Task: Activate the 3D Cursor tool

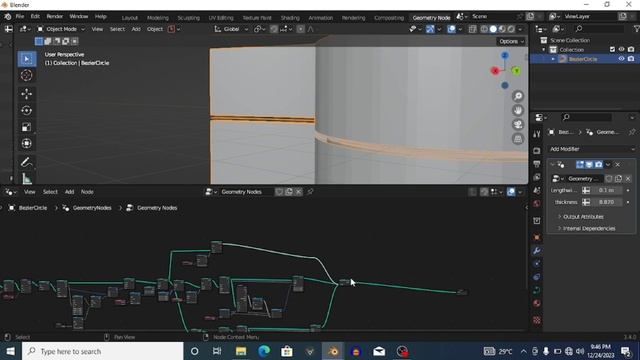Action: click(x=27, y=76)
